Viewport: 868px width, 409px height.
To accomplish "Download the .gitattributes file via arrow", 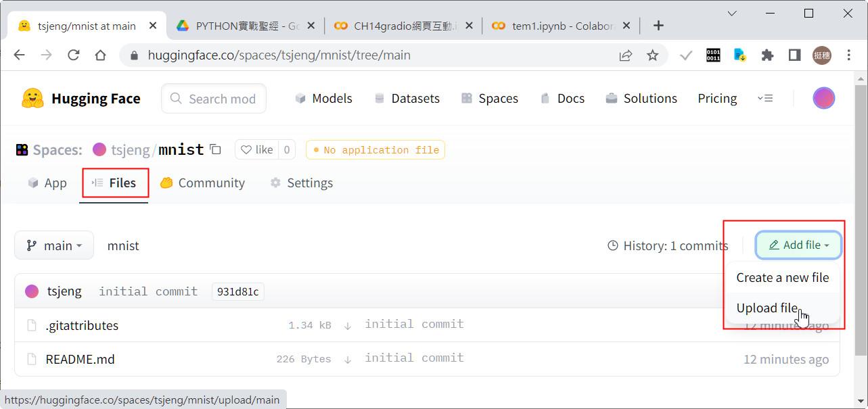I will coord(348,325).
